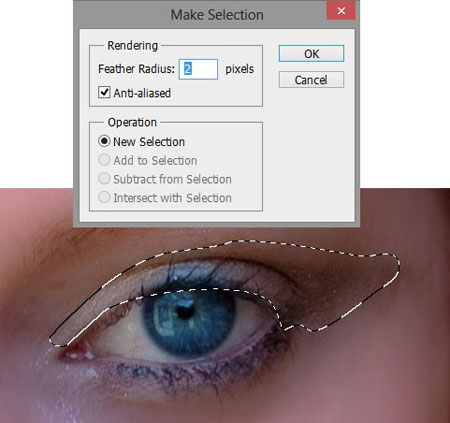Focus the Feather Radius input field
This screenshot has height=423, width=450.
click(198, 69)
